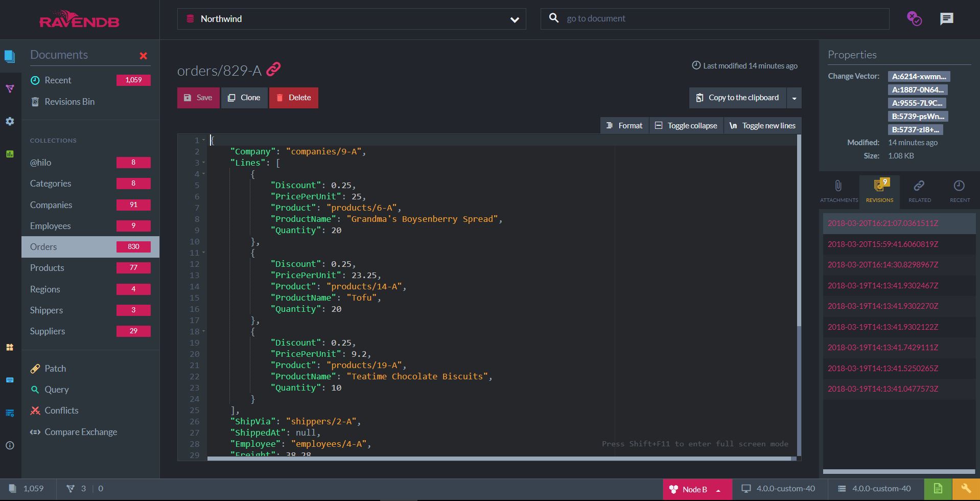Clone the document
This screenshot has width=980, height=501.
click(x=244, y=98)
